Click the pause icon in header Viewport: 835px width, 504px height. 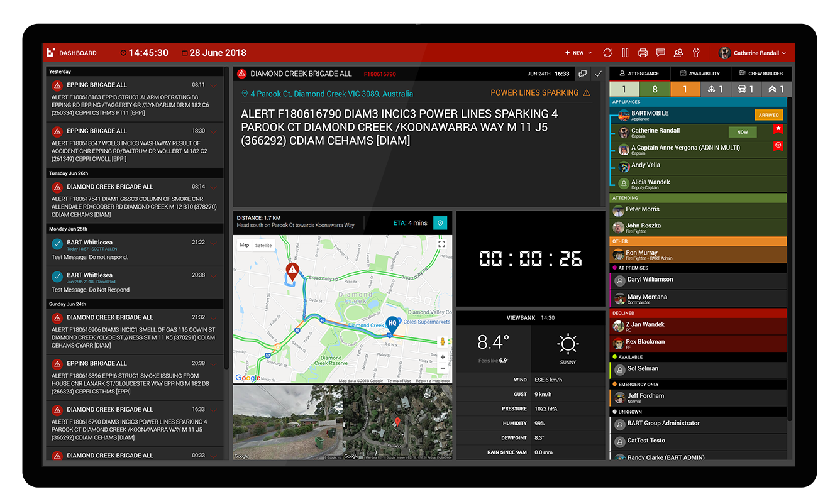click(625, 53)
